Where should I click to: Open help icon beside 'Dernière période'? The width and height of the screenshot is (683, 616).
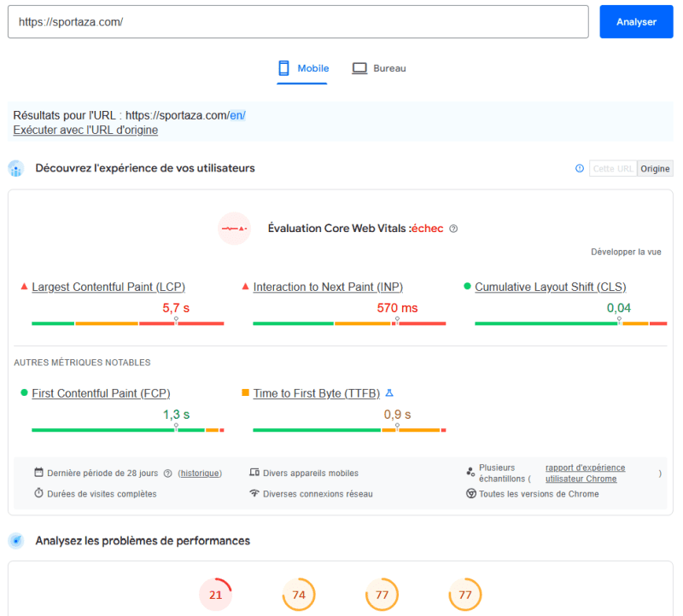[167, 474]
